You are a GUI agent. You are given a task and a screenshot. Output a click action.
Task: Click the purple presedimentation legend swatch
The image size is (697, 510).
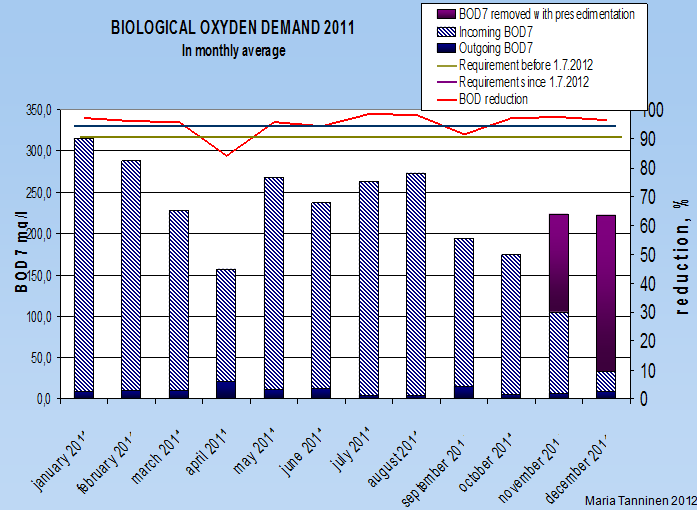click(x=446, y=14)
